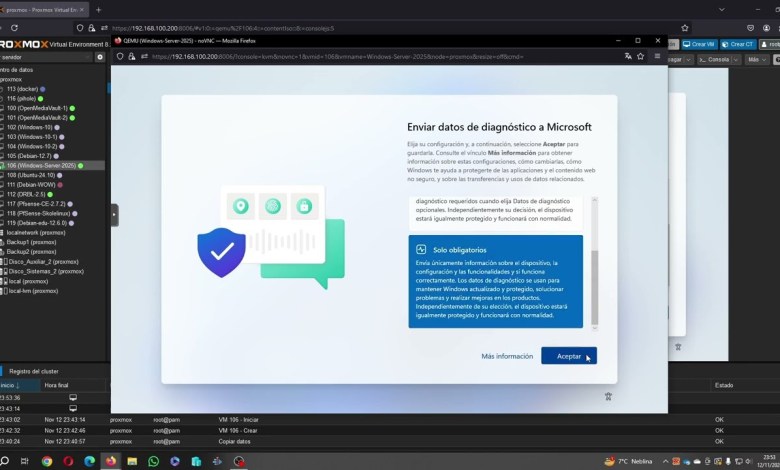Select Disco_Sistemas_2 (proxmox) storage
Image resolution: width=780 pixels, height=470 pixels.
coord(45,271)
